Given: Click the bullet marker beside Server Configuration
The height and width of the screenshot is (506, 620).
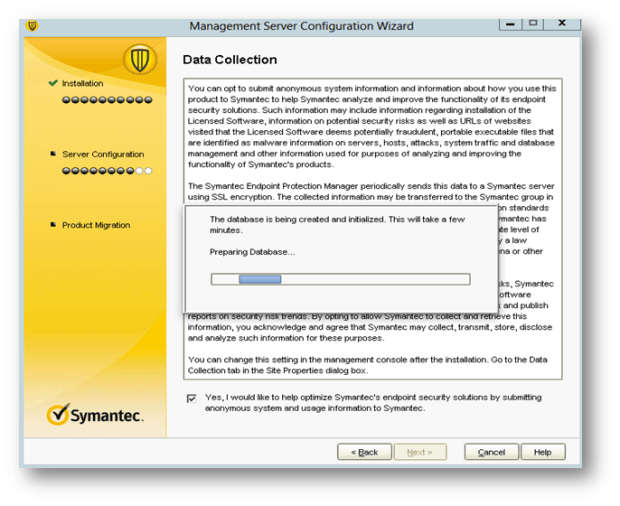Looking at the screenshot, I should (x=52, y=154).
